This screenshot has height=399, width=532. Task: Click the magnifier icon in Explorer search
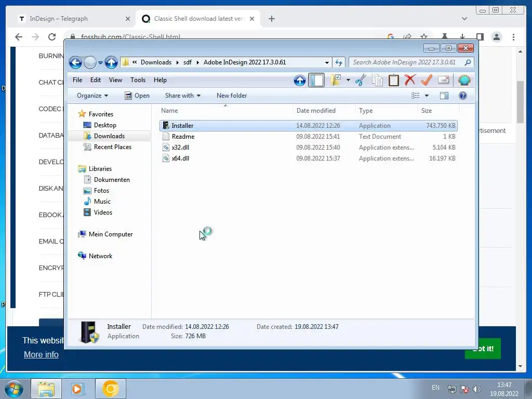(468, 62)
